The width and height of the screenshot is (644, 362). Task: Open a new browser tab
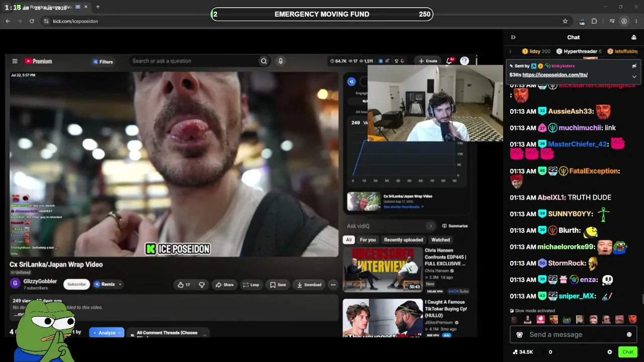coord(98,7)
